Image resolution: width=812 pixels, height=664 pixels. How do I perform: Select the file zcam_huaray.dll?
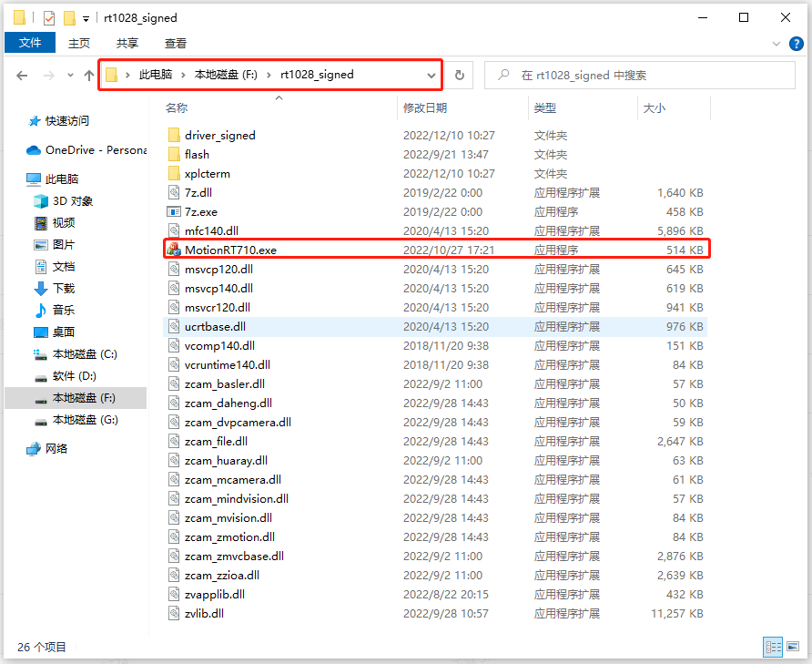[x=226, y=461]
